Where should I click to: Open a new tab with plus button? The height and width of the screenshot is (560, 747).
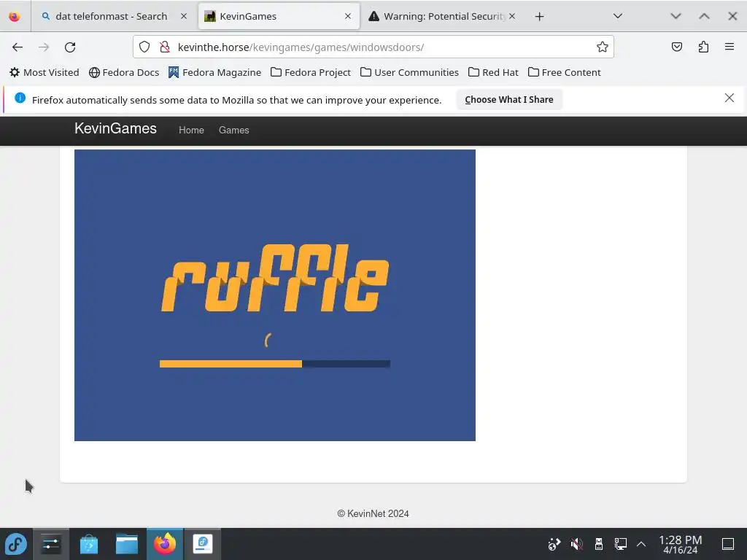(539, 17)
